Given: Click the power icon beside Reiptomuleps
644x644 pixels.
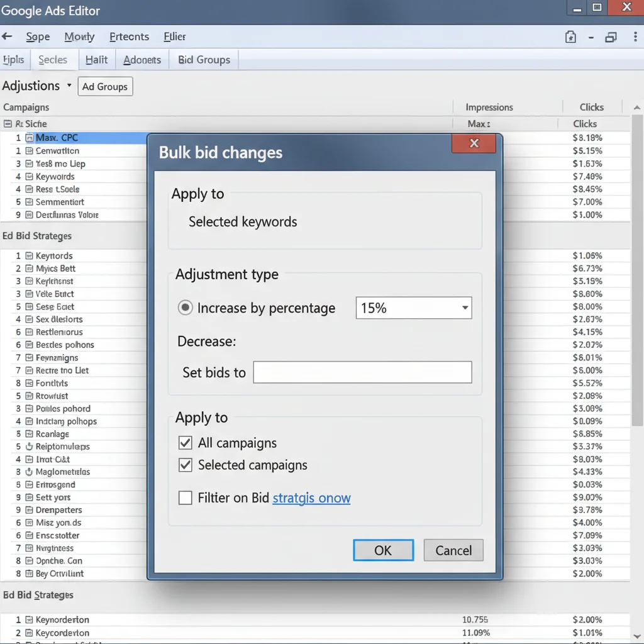Looking at the screenshot, I should (x=29, y=447).
